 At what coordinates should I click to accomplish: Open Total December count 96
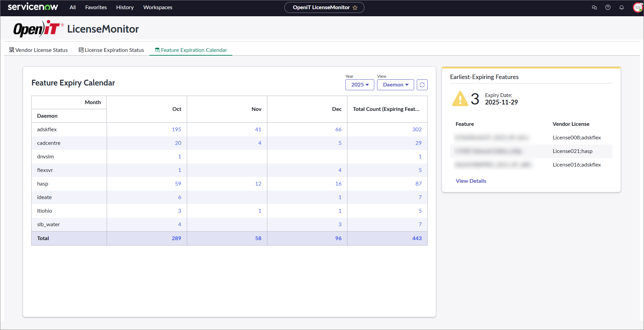pos(339,238)
